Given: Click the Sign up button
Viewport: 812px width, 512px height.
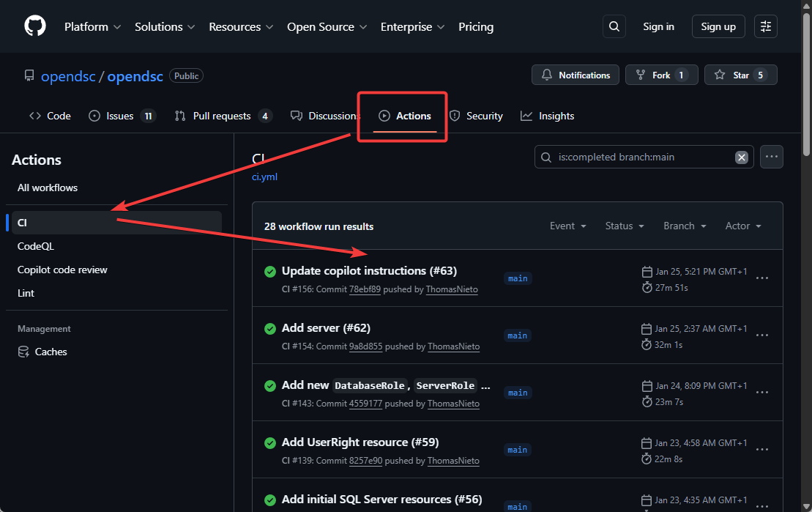Looking at the screenshot, I should pyautogui.click(x=718, y=26).
